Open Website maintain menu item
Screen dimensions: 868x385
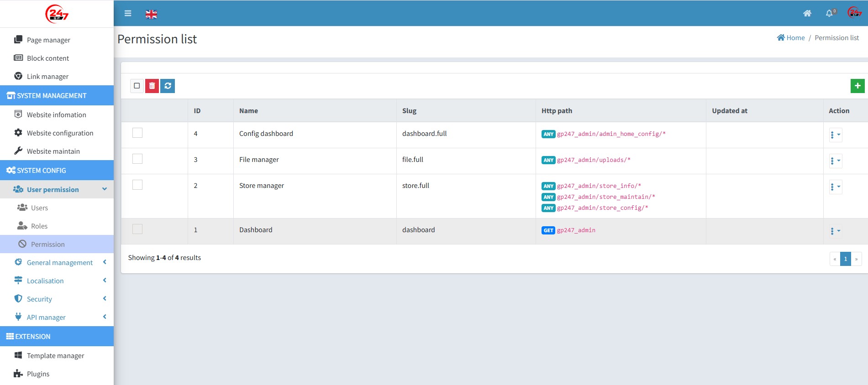pyautogui.click(x=57, y=151)
